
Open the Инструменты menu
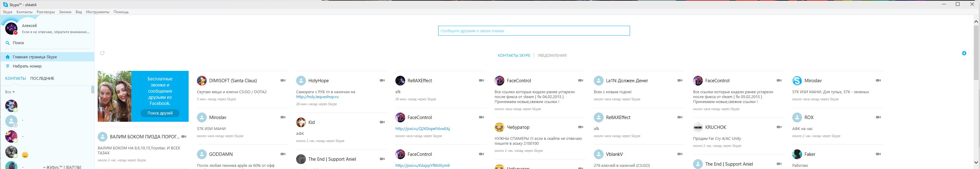click(x=97, y=12)
